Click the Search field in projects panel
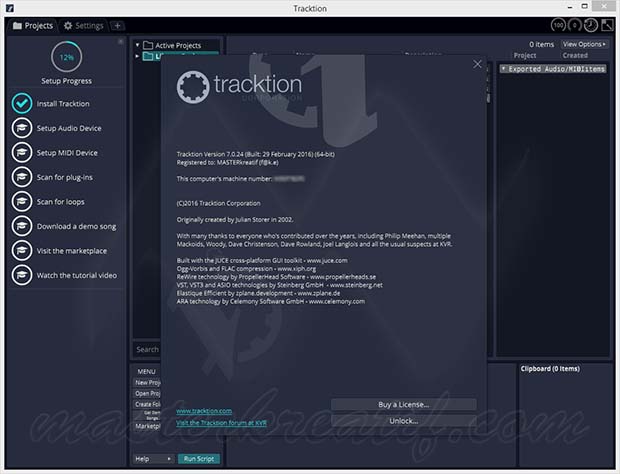This screenshot has height=474, width=620. click(147, 349)
